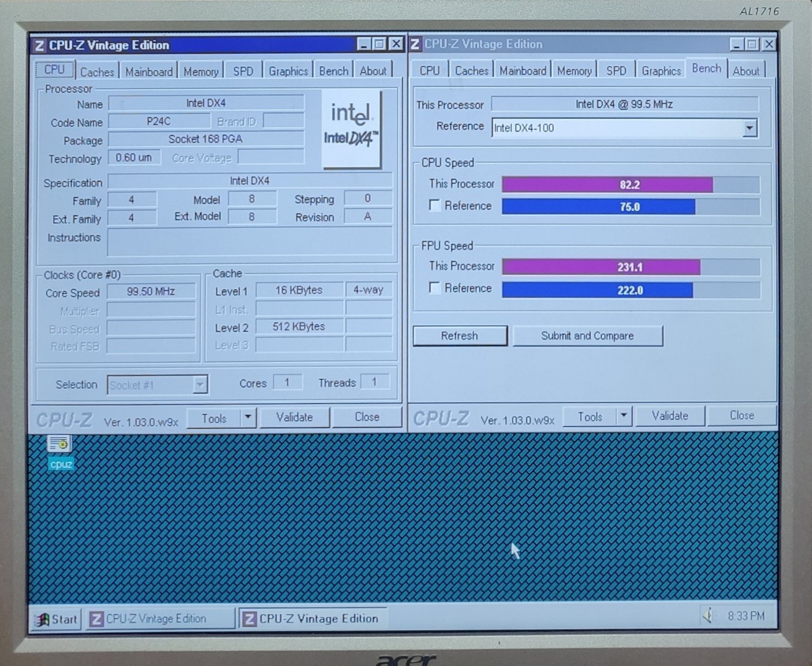812x666 pixels.
Task: Click the Refresh button
Action: [x=460, y=336]
